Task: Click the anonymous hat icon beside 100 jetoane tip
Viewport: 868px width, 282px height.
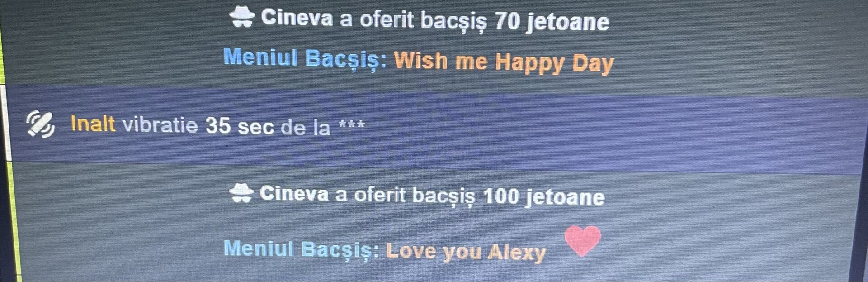Action: pyautogui.click(x=241, y=193)
